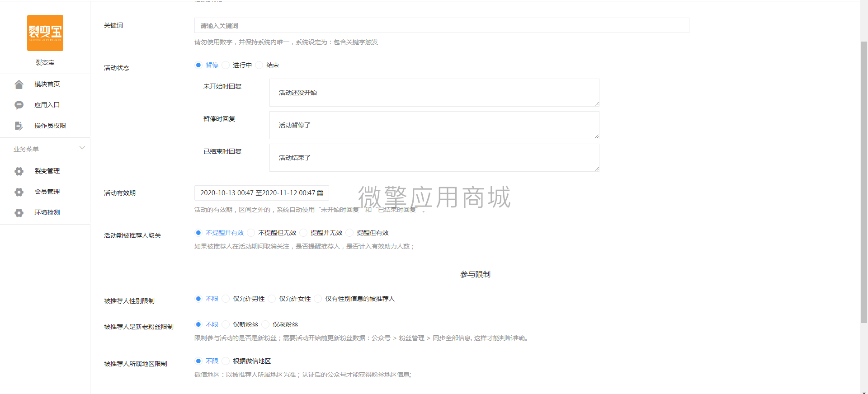
Task: Open the calendar icon in date range field
Action: click(320, 193)
